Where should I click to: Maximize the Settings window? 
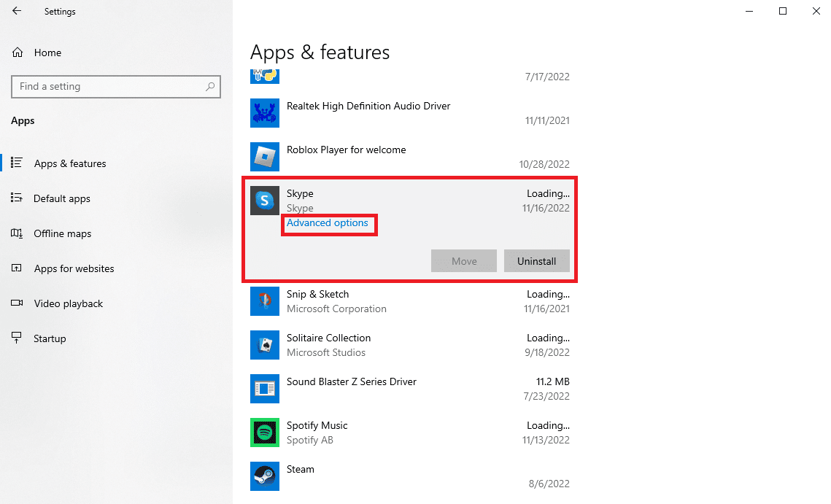point(783,11)
